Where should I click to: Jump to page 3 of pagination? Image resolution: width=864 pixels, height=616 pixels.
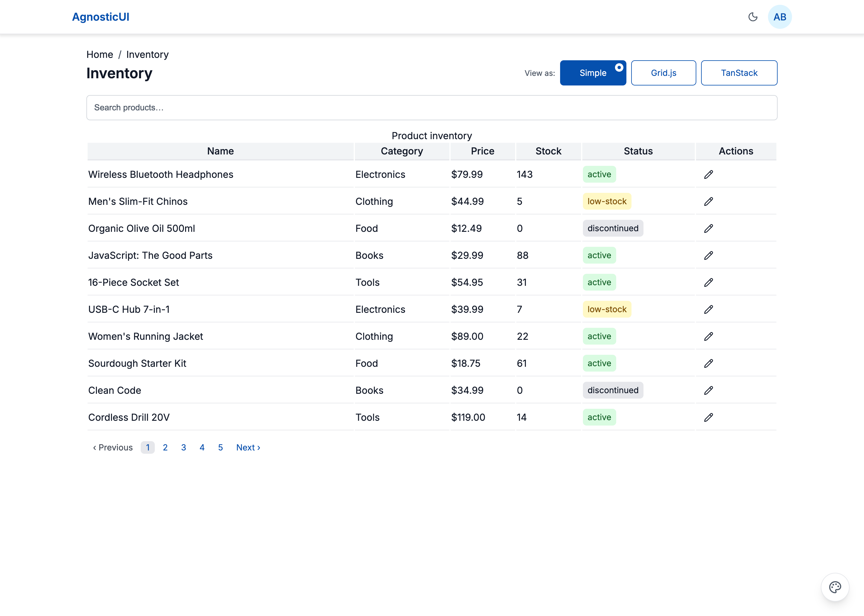(x=183, y=447)
